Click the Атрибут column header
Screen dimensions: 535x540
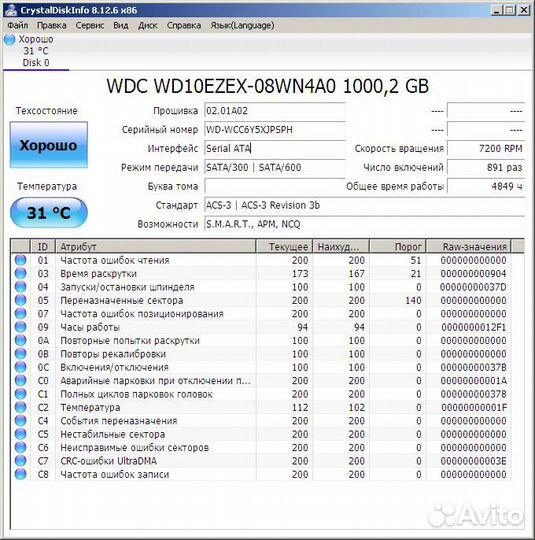(x=155, y=247)
